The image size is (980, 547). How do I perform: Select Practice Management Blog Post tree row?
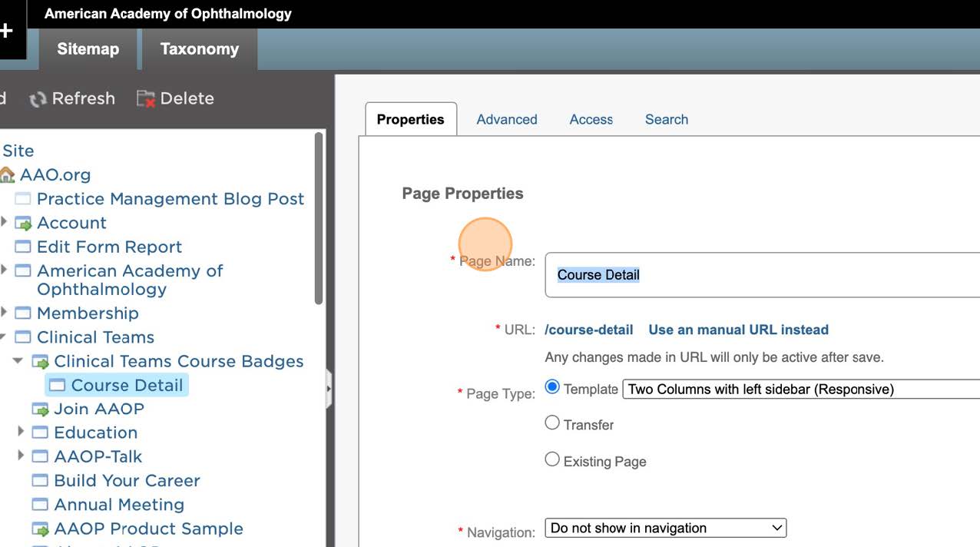pyautogui.click(x=171, y=199)
